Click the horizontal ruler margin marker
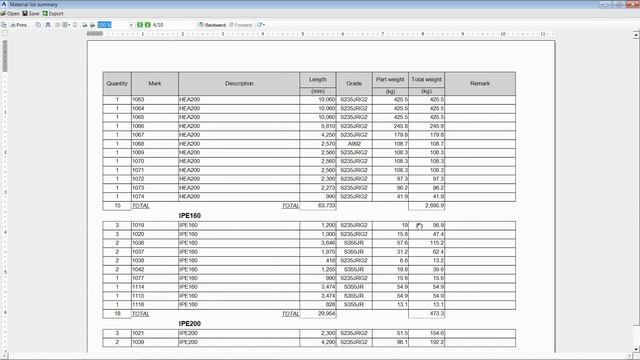640x360 pixels. pyautogui.click(x=95, y=34)
